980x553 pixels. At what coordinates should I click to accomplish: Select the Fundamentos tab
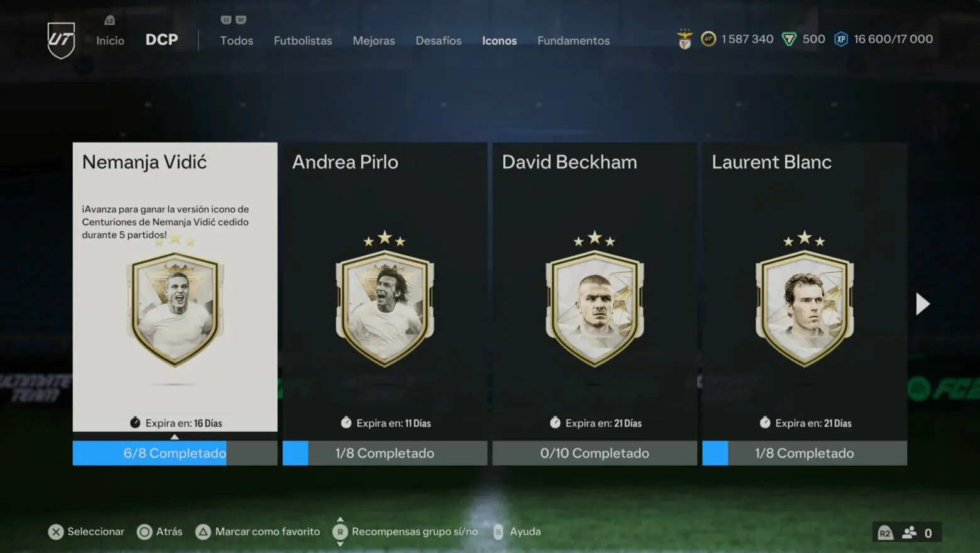574,41
